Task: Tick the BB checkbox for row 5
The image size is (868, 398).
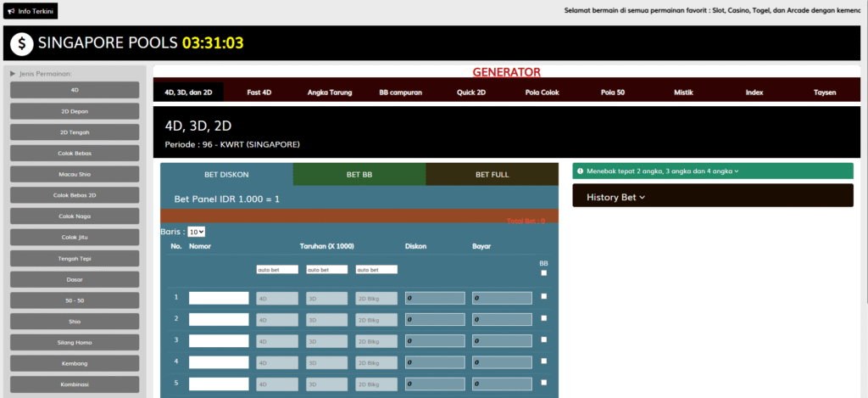Action: click(x=543, y=382)
